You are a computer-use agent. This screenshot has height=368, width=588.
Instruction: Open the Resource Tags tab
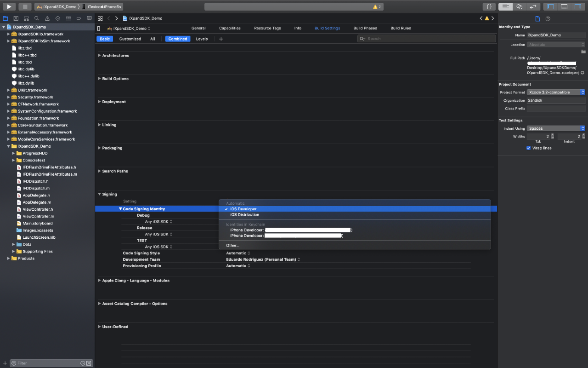click(267, 28)
